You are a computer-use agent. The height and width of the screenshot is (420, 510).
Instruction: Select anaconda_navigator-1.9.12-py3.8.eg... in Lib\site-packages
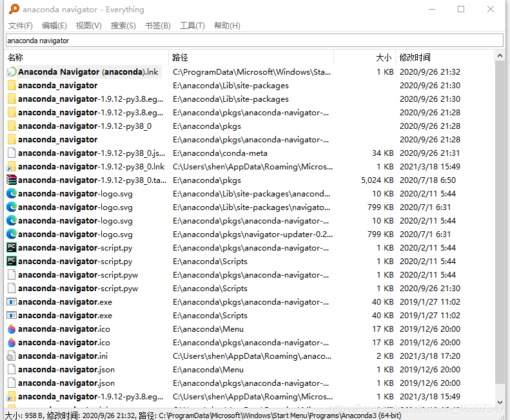pyautogui.click(x=90, y=99)
